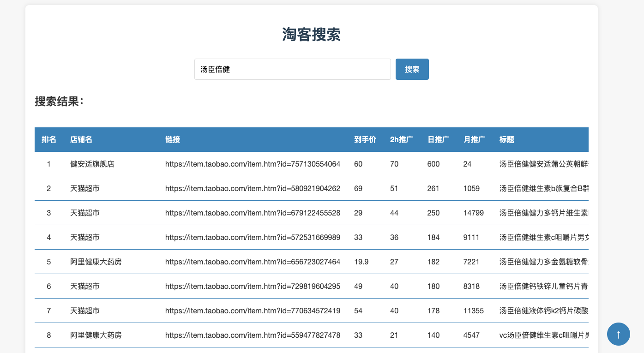644x353 pixels.
Task: Click the daily promotion value 178
Action: point(433,311)
